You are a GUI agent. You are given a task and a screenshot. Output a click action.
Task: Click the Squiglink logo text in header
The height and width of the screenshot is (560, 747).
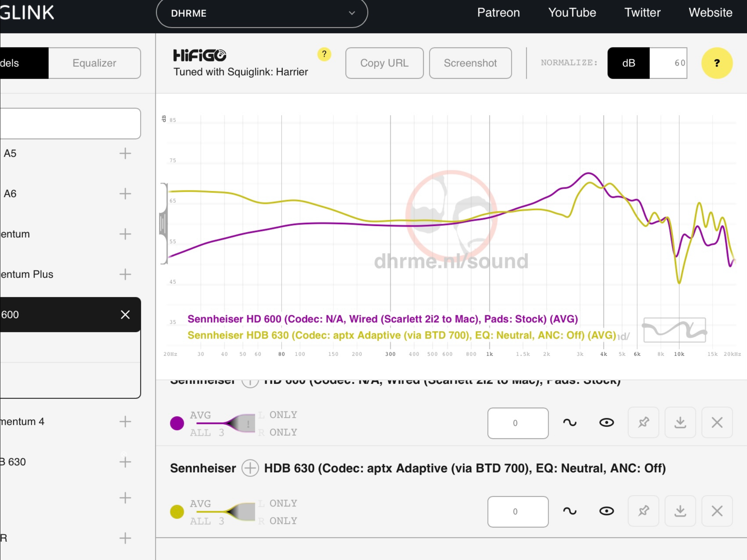[27, 13]
